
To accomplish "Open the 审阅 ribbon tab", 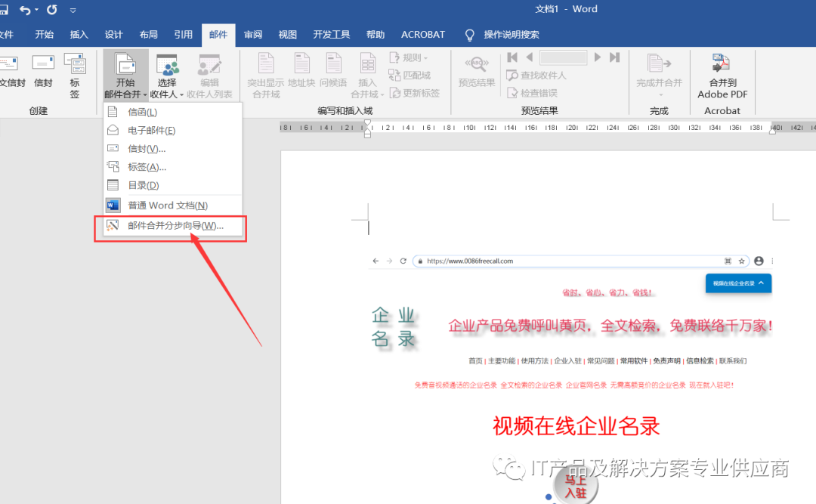I will [x=253, y=34].
